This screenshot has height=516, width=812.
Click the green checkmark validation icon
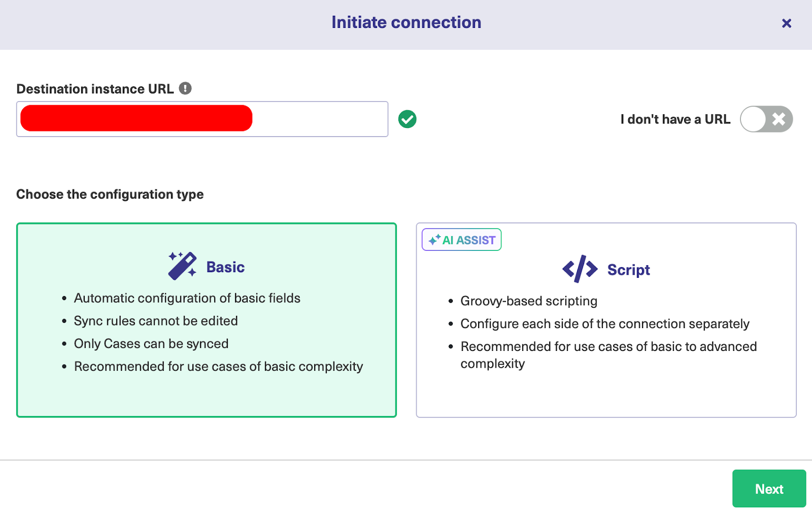click(407, 118)
